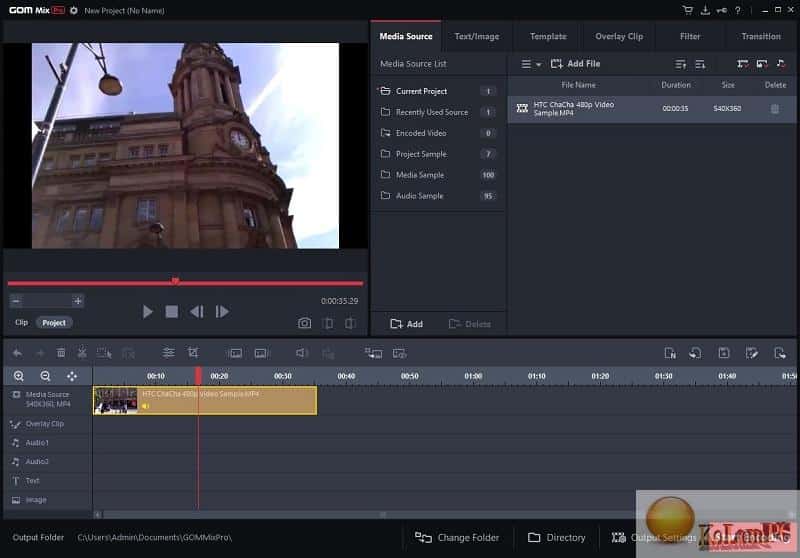Click the download icon in title bar
The image size is (800, 558).
(x=705, y=10)
